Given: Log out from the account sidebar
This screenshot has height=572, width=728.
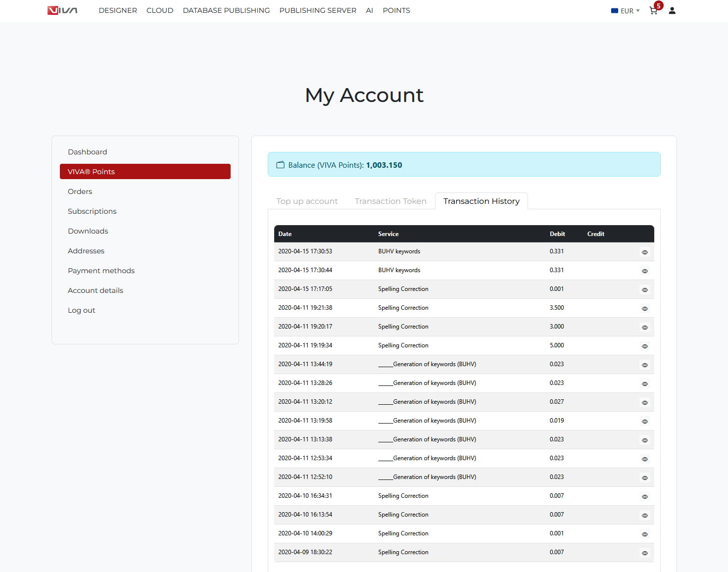Looking at the screenshot, I should (81, 310).
